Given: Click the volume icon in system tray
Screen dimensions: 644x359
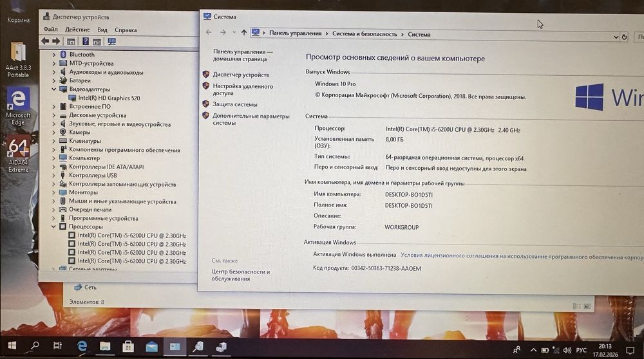Looking at the screenshot, I should 567,351.
